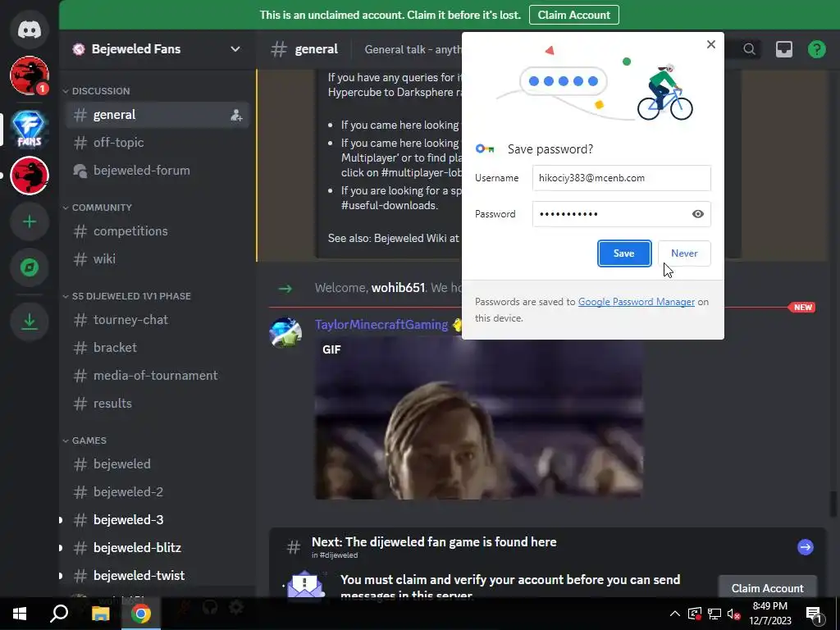The height and width of the screenshot is (630, 840).
Task: Open the wiki channel
Action: 157,259
